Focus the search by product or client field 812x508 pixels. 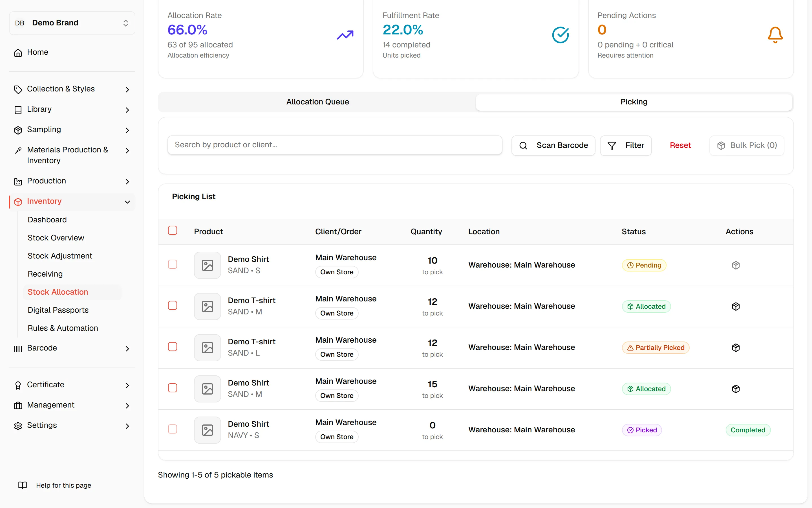[335, 145]
